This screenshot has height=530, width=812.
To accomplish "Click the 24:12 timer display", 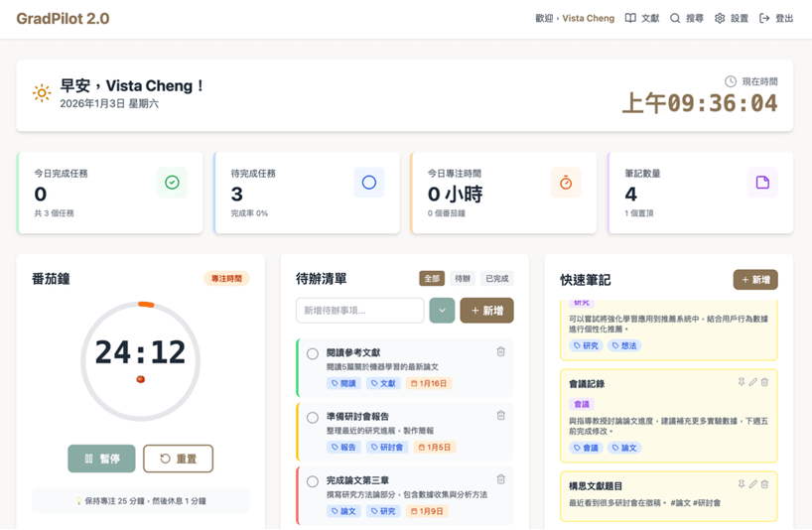I will 140,352.
